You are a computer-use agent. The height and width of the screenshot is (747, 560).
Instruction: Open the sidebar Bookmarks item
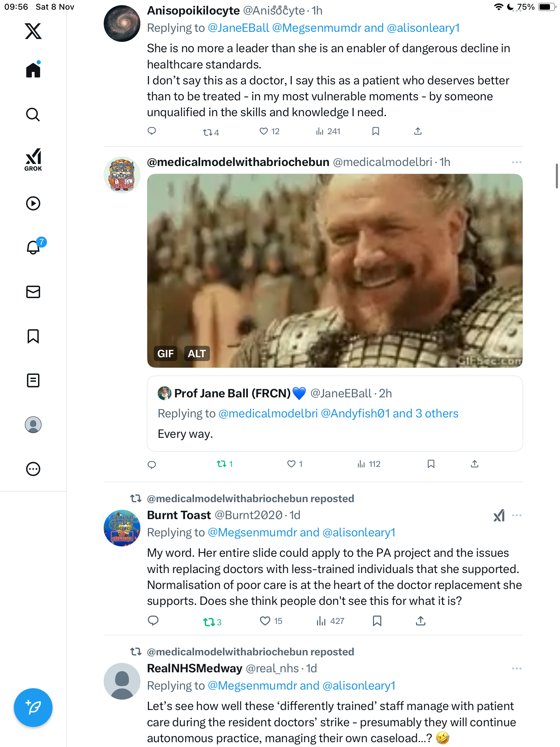pos(33,336)
